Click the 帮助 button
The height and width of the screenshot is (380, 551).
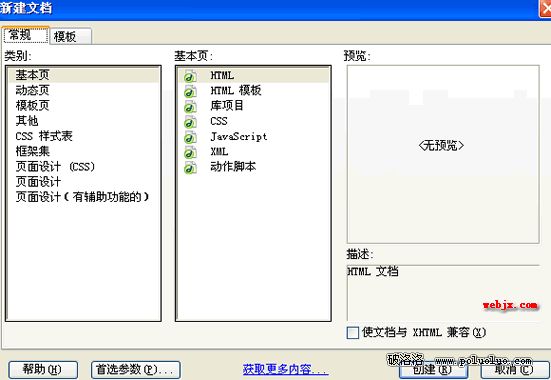[43, 370]
